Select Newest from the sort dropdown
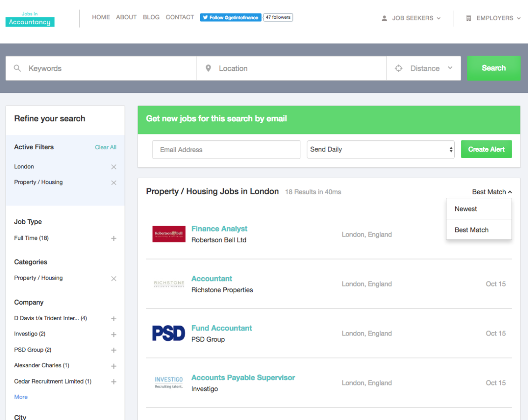 point(465,209)
